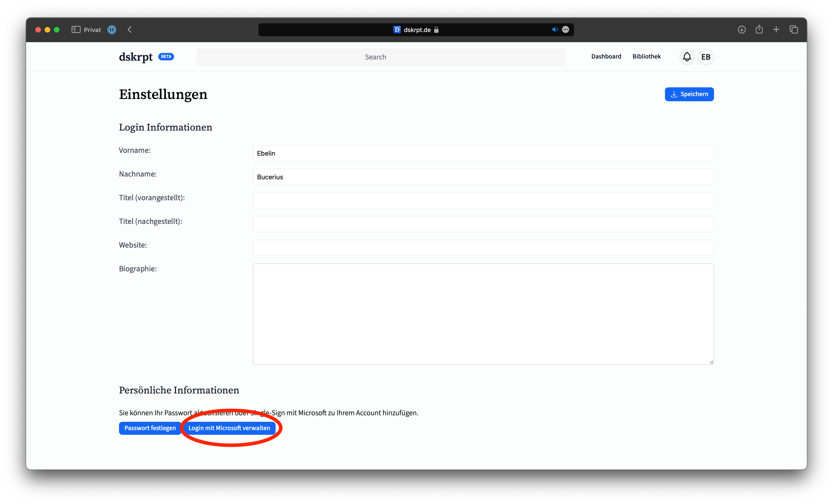This screenshot has width=833, height=504.
Task: Open a new tab with plus icon
Action: [x=776, y=30]
